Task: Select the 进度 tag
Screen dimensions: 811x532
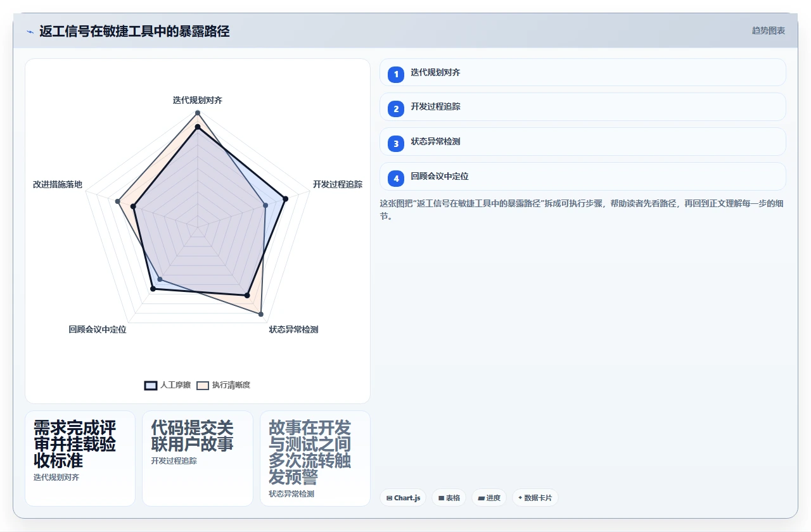Action: click(x=489, y=498)
